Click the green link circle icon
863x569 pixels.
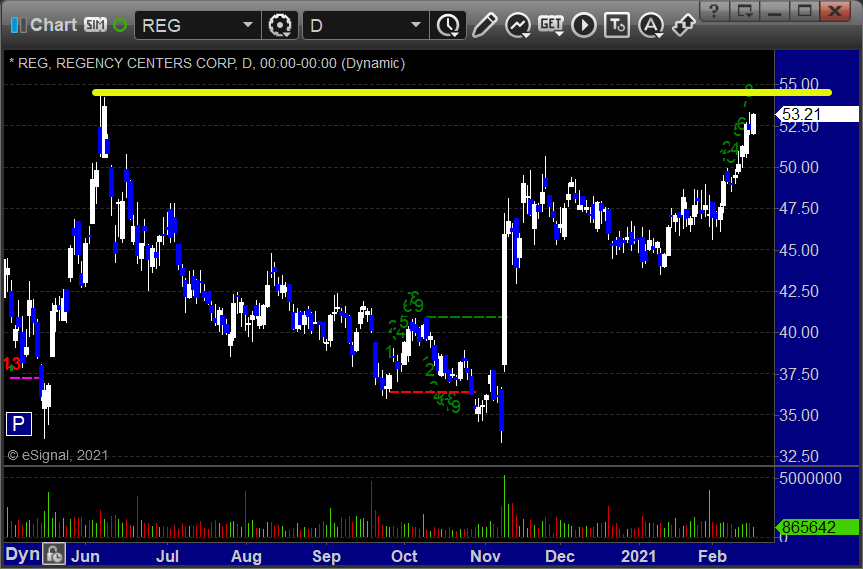pyautogui.click(x=119, y=25)
